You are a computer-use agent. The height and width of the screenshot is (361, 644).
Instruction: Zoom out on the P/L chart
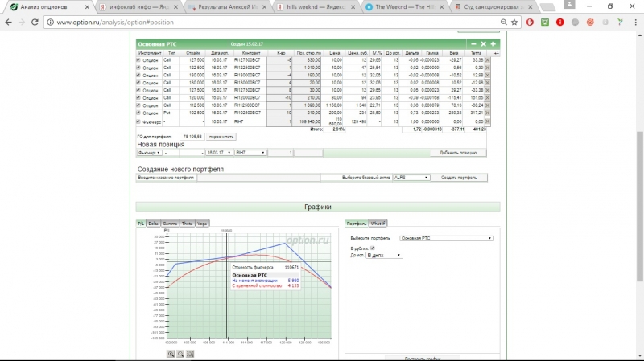180,354
